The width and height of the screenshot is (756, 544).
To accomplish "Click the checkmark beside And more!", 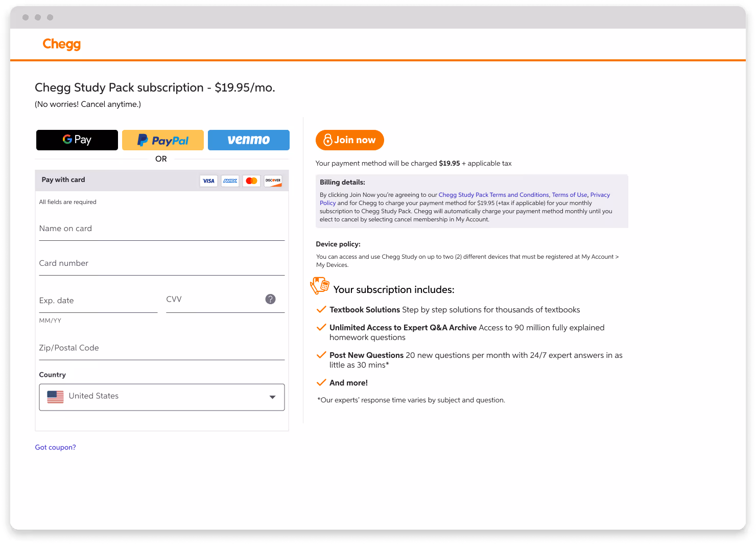I will [x=321, y=382].
